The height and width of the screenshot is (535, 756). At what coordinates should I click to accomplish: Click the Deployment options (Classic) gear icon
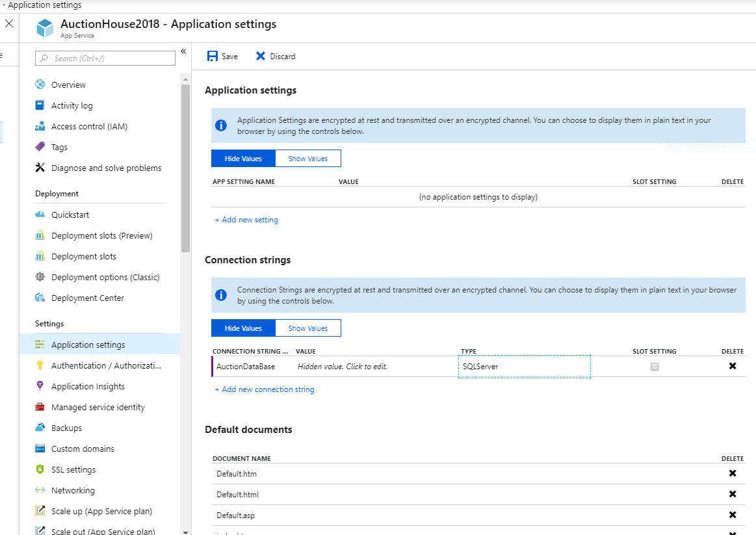tap(40, 277)
